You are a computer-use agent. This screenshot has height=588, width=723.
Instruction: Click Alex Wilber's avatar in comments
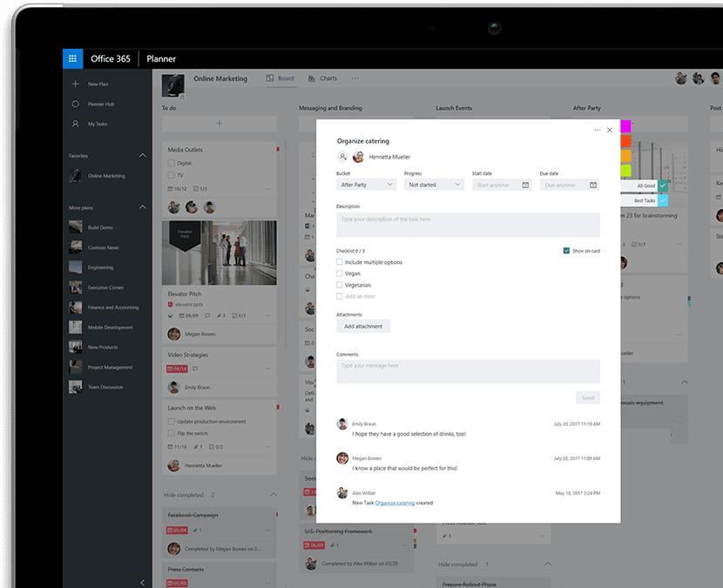click(342, 492)
